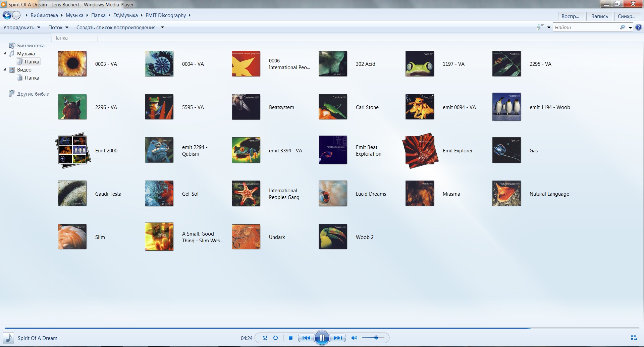Stop playback with the Stop button
The height and width of the screenshot is (347, 644).
coord(290,338)
